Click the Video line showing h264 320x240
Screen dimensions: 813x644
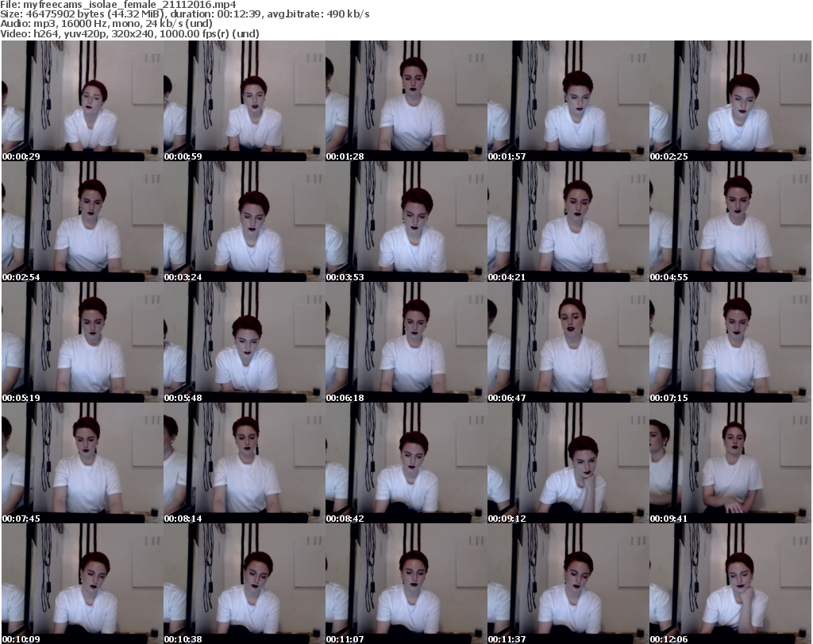(x=129, y=33)
